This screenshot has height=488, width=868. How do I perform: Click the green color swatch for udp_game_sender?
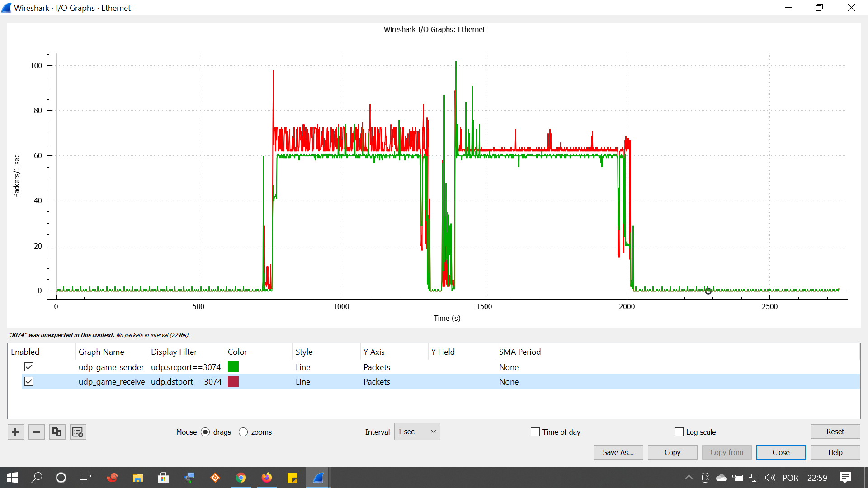pos(233,367)
